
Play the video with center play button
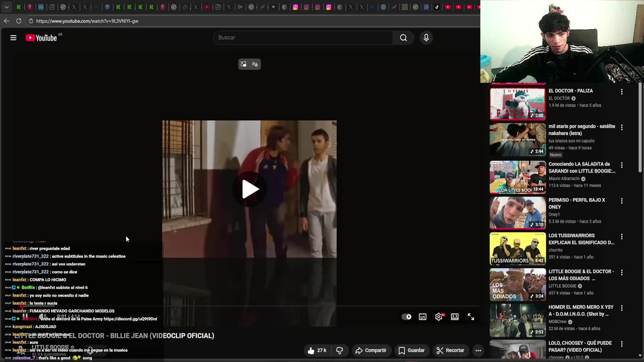pyautogui.click(x=250, y=190)
